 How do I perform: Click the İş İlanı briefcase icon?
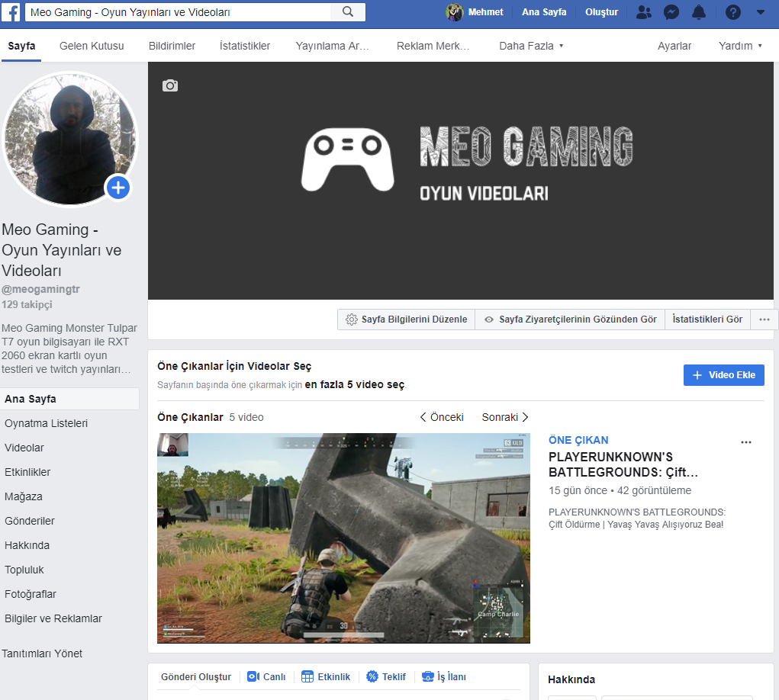(427, 676)
